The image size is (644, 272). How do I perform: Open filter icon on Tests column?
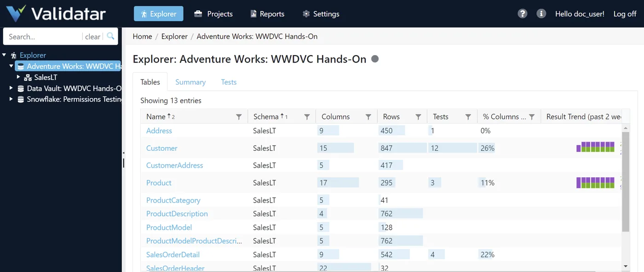[x=468, y=117]
